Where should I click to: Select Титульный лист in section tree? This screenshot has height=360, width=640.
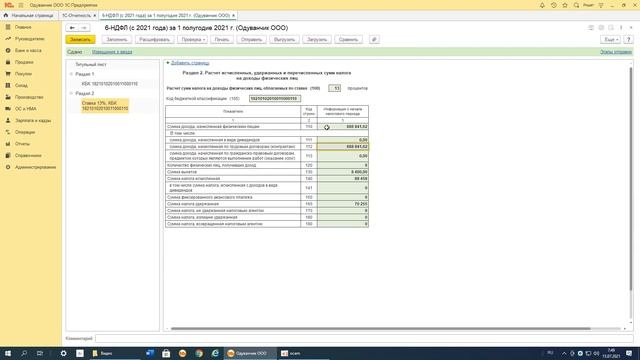pos(91,64)
